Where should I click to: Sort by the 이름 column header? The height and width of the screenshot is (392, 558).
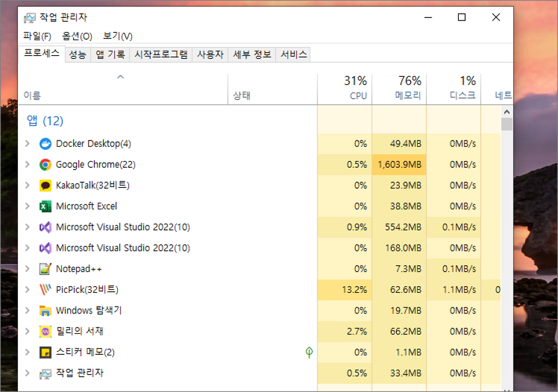[x=123, y=89]
